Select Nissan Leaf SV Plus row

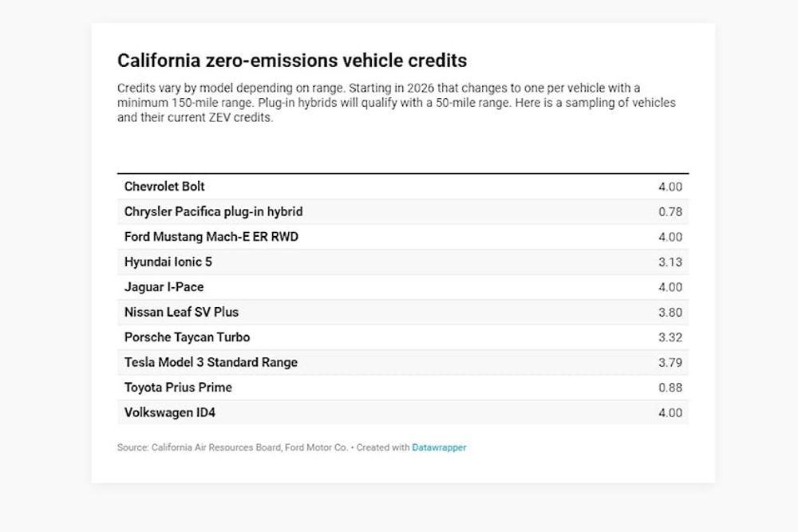181,312
